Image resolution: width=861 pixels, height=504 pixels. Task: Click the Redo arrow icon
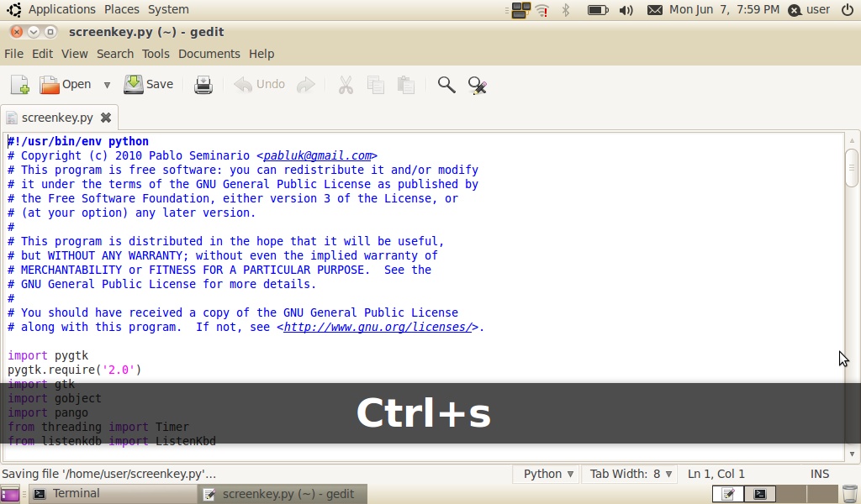click(x=306, y=85)
